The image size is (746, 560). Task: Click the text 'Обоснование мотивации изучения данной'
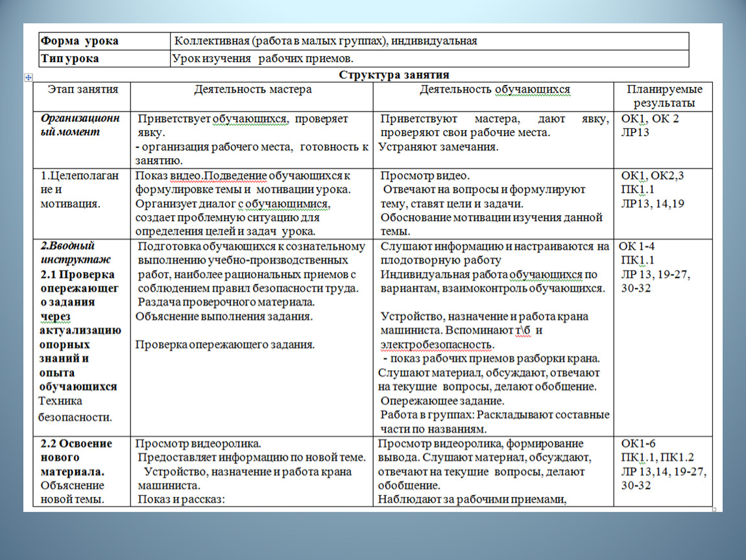492,217
